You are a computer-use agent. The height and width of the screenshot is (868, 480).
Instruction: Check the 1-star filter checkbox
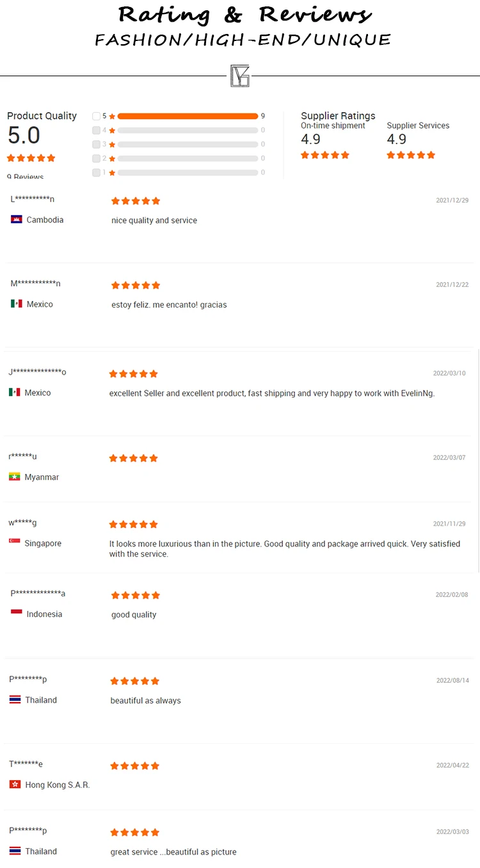click(96, 172)
